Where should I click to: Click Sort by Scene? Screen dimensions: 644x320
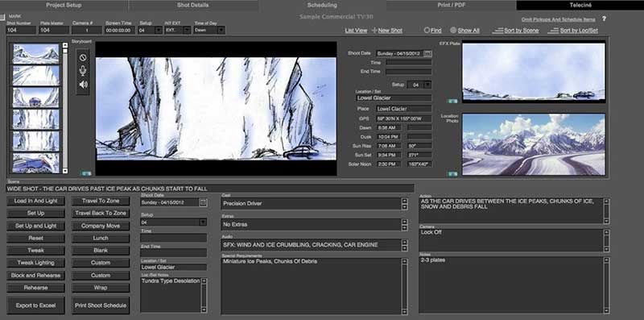click(521, 31)
